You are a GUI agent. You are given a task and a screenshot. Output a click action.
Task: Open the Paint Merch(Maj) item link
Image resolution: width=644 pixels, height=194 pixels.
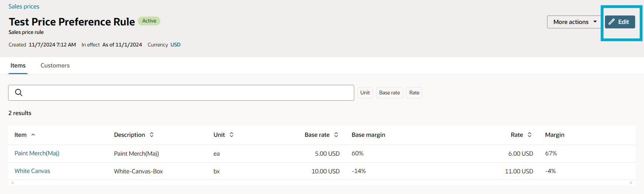37,153
